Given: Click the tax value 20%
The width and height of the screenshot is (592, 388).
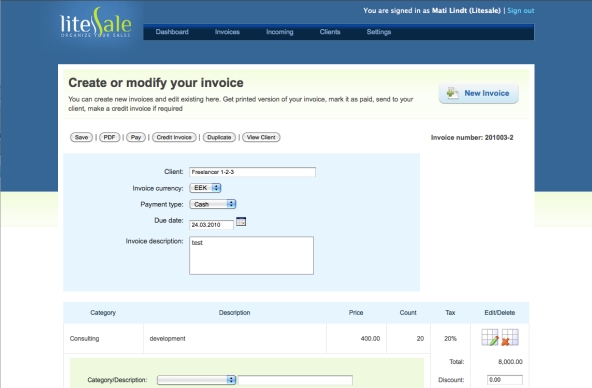Looking at the screenshot, I should point(450,339).
